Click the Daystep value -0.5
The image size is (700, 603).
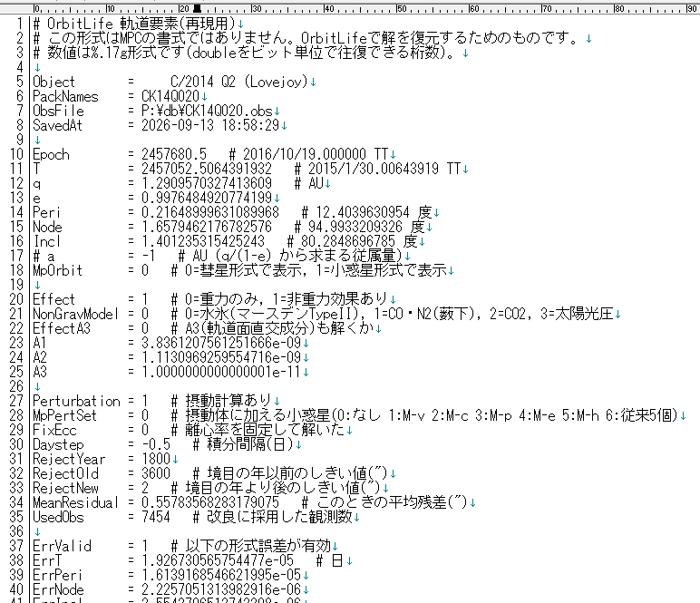click(156, 444)
